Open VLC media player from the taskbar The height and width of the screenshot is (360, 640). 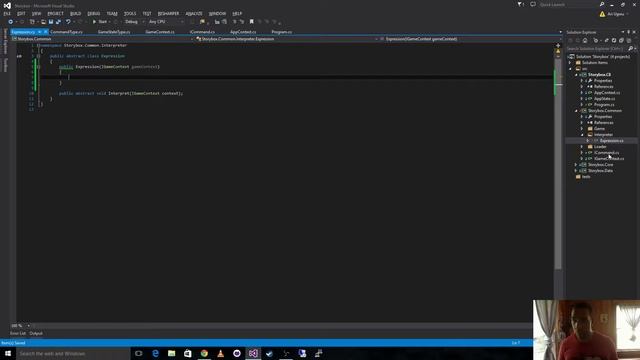tap(220, 353)
